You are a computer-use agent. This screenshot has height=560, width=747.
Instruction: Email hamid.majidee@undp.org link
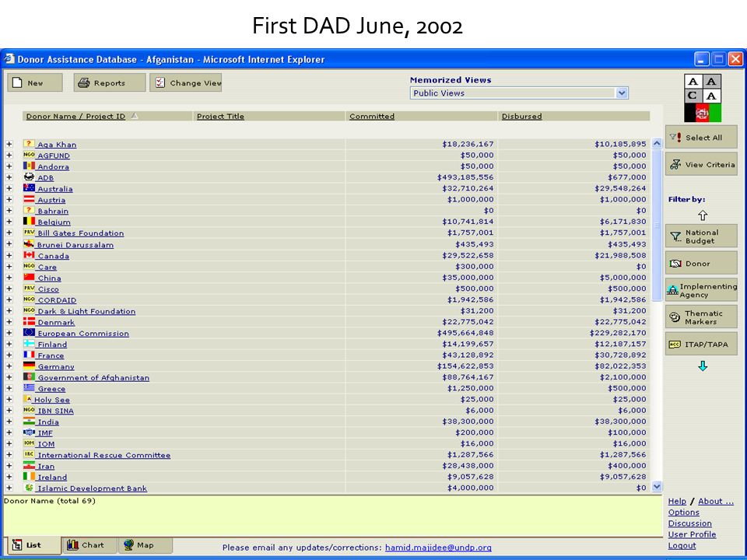pyautogui.click(x=438, y=548)
